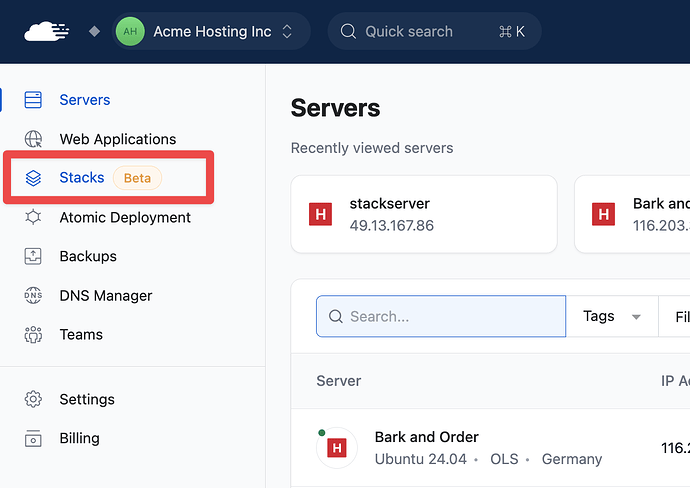Click the Settings gear icon
The height and width of the screenshot is (488, 690).
[x=33, y=399]
